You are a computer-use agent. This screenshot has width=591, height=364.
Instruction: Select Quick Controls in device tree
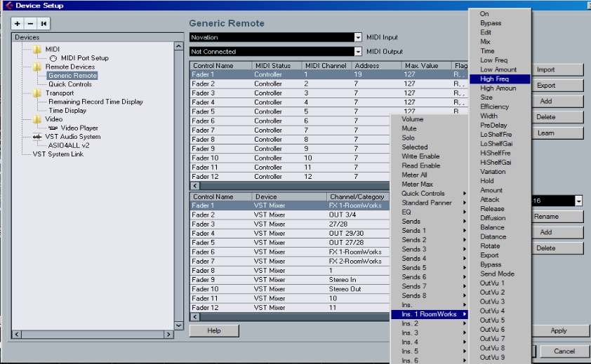(70, 84)
